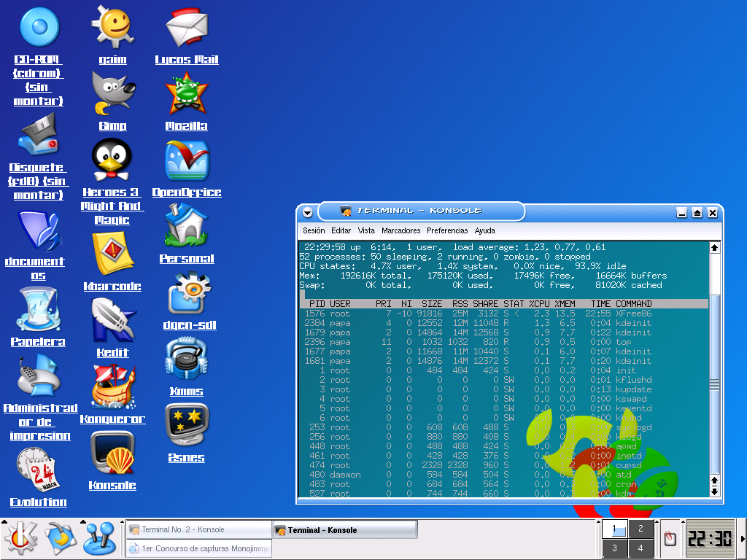Screen dimensions: 747x560
Task: Click the panel icon next to K menu
Action: coord(61,539)
